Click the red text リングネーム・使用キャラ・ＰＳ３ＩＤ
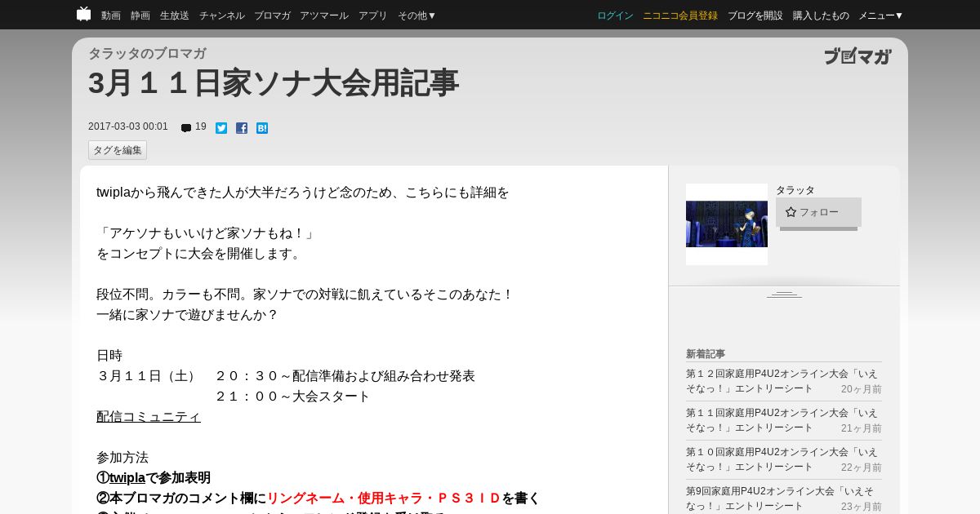 [x=384, y=498]
